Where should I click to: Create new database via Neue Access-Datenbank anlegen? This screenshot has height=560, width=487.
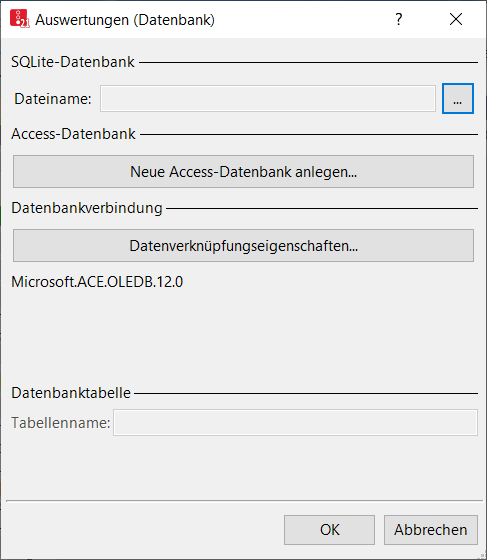(244, 171)
